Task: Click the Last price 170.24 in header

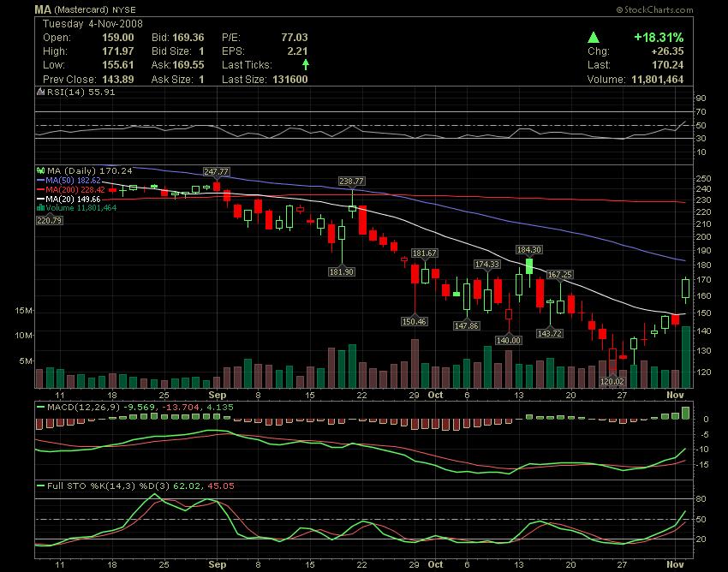Action: point(668,65)
